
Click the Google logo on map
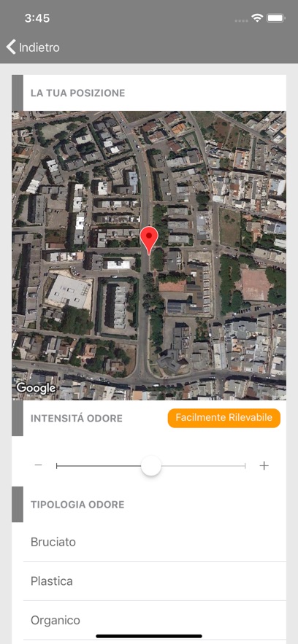37,388
